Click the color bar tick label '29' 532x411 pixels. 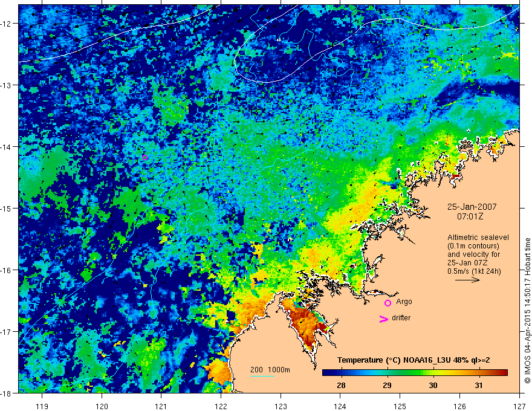(x=387, y=385)
